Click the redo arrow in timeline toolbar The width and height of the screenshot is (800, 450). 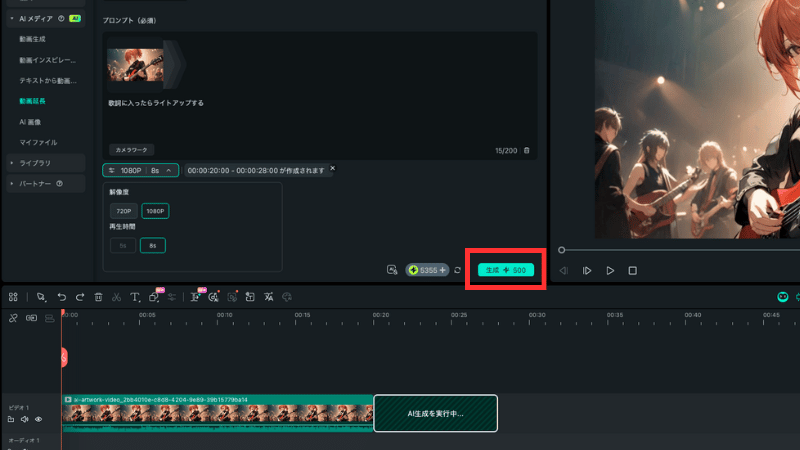(x=79, y=297)
